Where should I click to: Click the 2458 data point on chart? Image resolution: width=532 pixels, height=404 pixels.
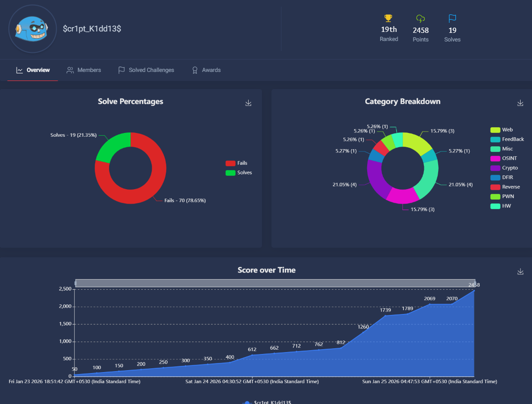(x=474, y=290)
